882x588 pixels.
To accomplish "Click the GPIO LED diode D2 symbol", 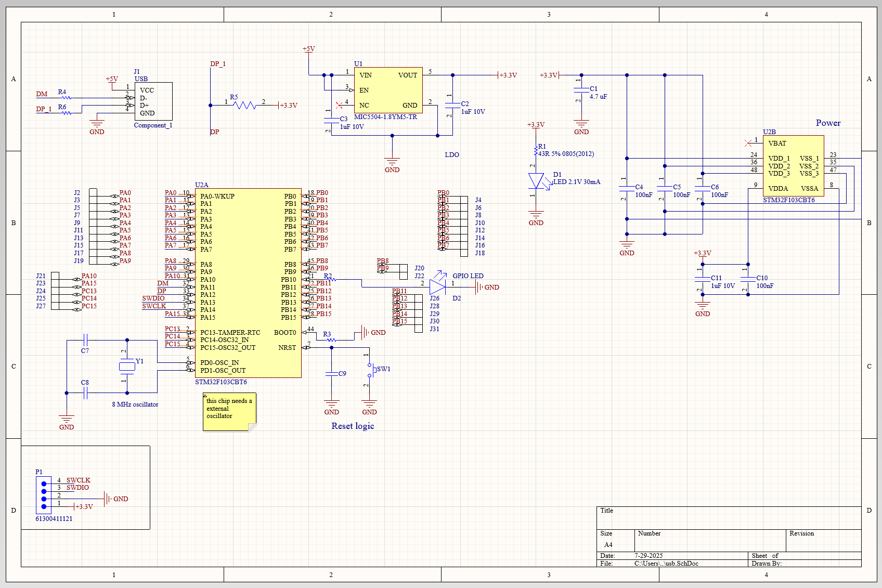I will click(x=437, y=287).
